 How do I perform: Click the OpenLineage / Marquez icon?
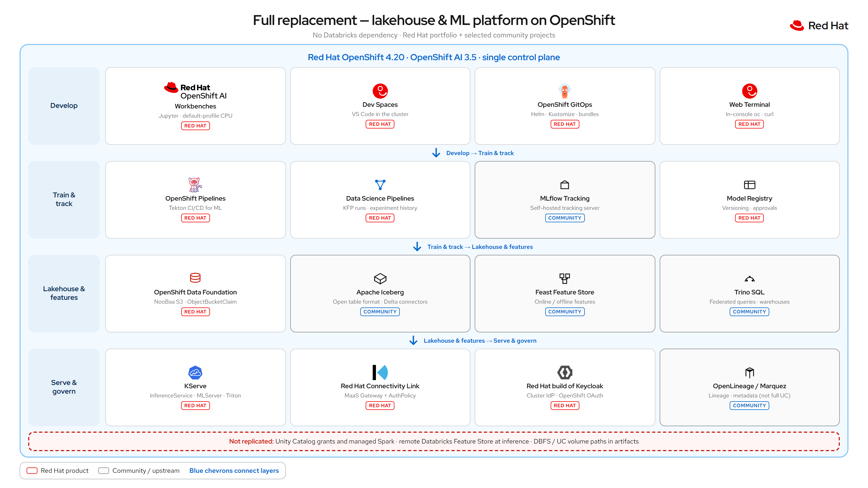tap(749, 372)
